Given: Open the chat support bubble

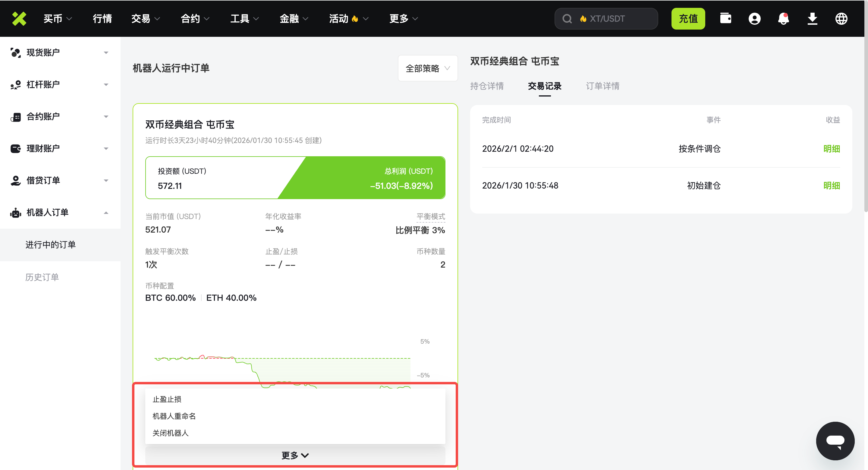Looking at the screenshot, I should (835, 441).
